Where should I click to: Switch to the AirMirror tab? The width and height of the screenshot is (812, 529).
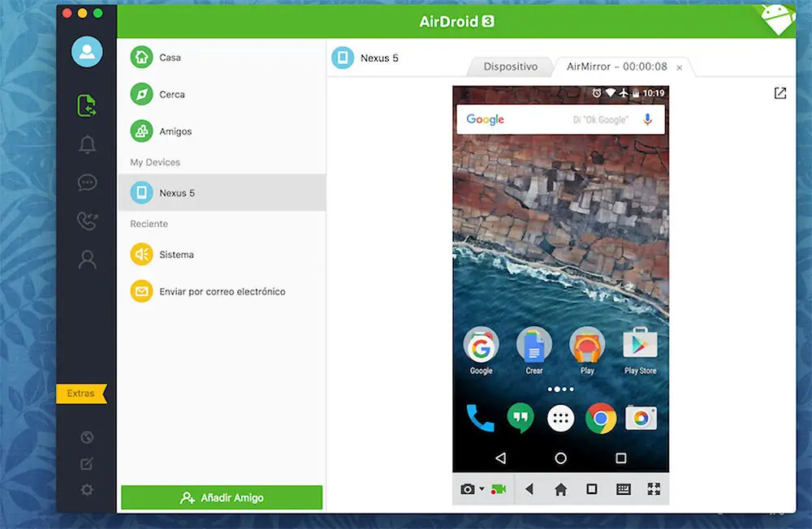[x=617, y=67]
